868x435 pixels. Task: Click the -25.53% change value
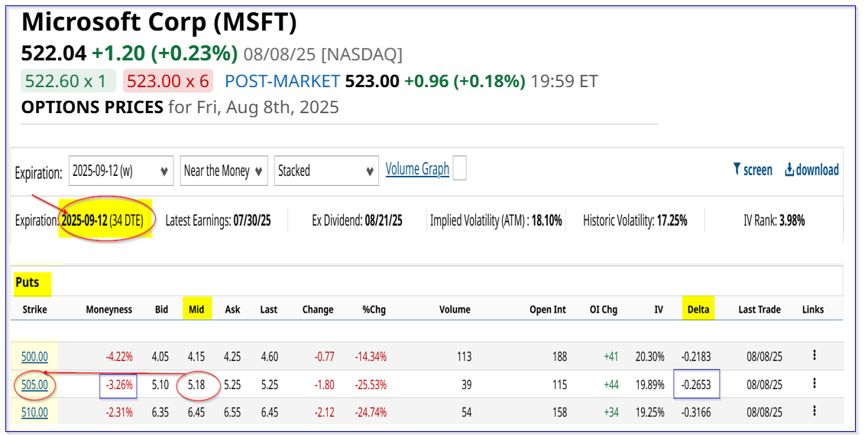tap(371, 384)
